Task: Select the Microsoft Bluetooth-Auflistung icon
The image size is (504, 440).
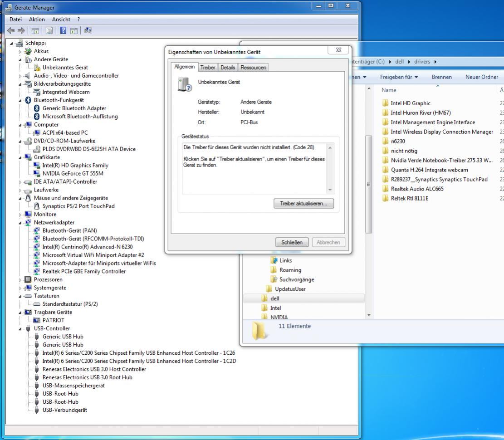Action: [37, 116]
